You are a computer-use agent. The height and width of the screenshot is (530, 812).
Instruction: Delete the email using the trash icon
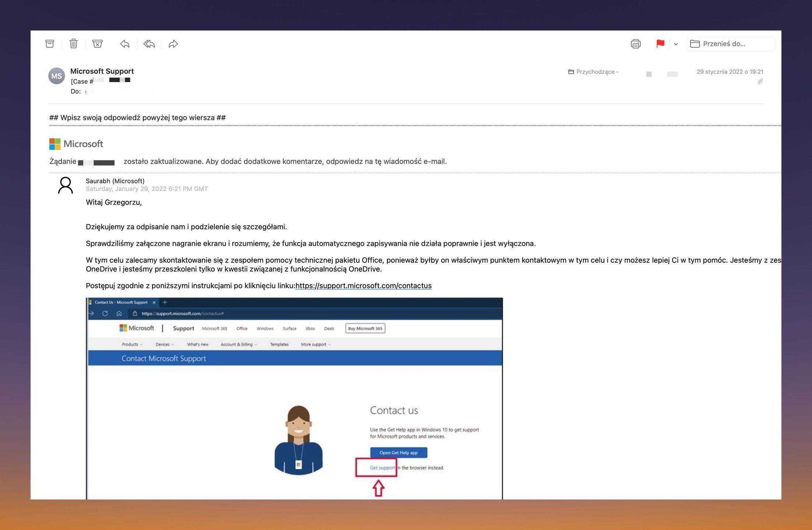pos(74,44)
